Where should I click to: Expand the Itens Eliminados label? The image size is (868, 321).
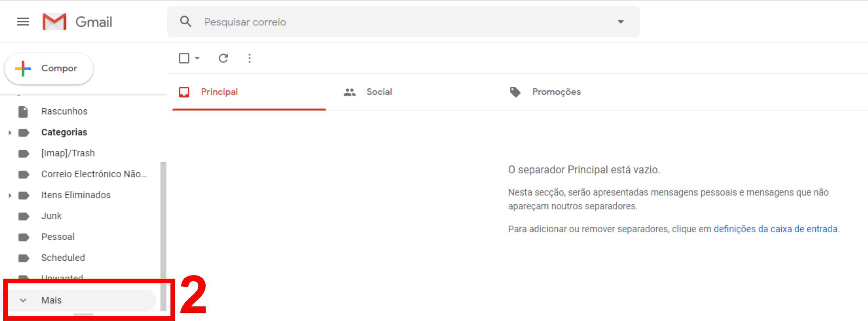pos(10,195)
